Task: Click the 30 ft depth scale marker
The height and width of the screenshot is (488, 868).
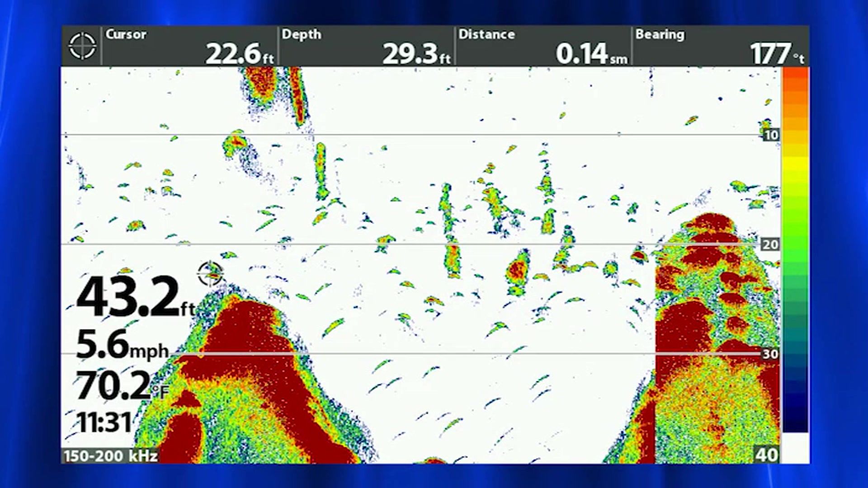Action: pos(770,354)
